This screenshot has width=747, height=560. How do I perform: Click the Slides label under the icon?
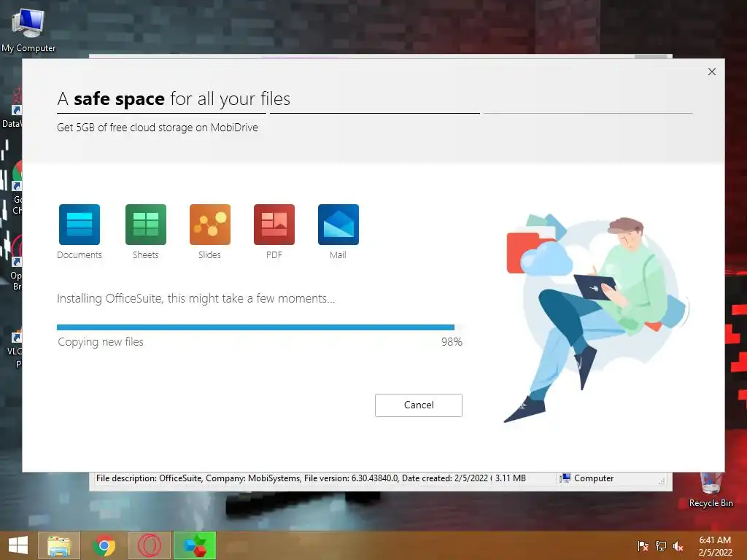tap(209, 254)
